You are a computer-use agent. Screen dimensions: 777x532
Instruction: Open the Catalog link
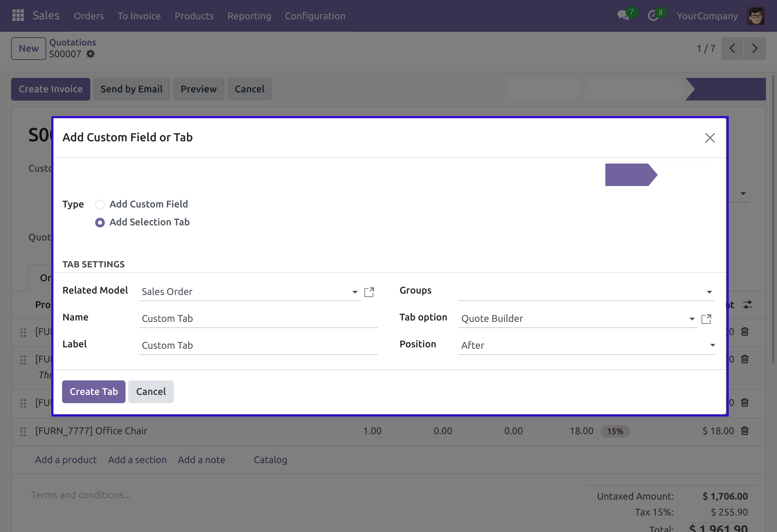point(271,460)
